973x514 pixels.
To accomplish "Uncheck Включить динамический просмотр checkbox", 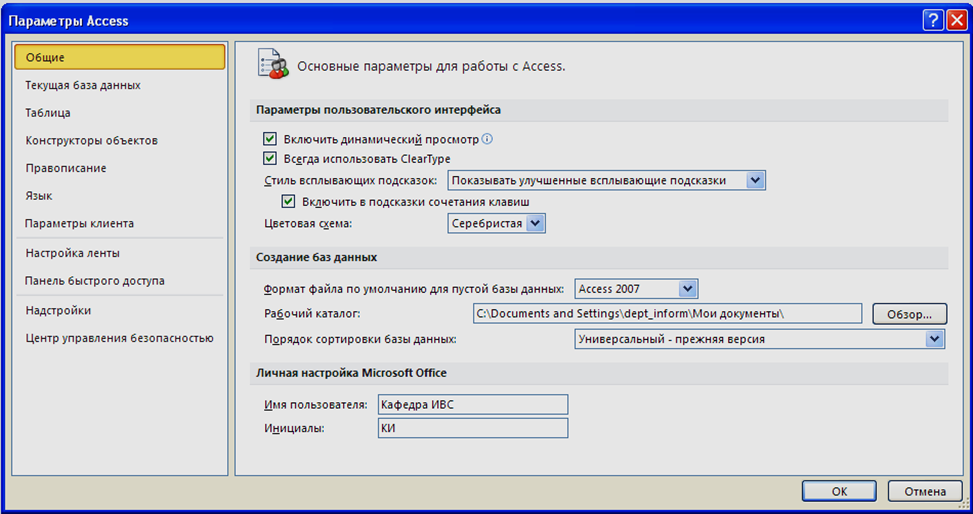I will 270,139.
